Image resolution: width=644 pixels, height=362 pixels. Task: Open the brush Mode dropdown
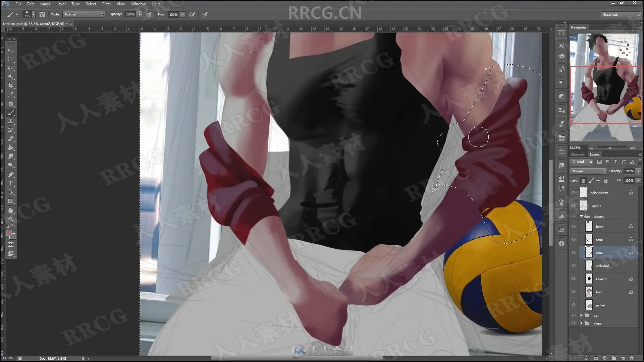84,14
